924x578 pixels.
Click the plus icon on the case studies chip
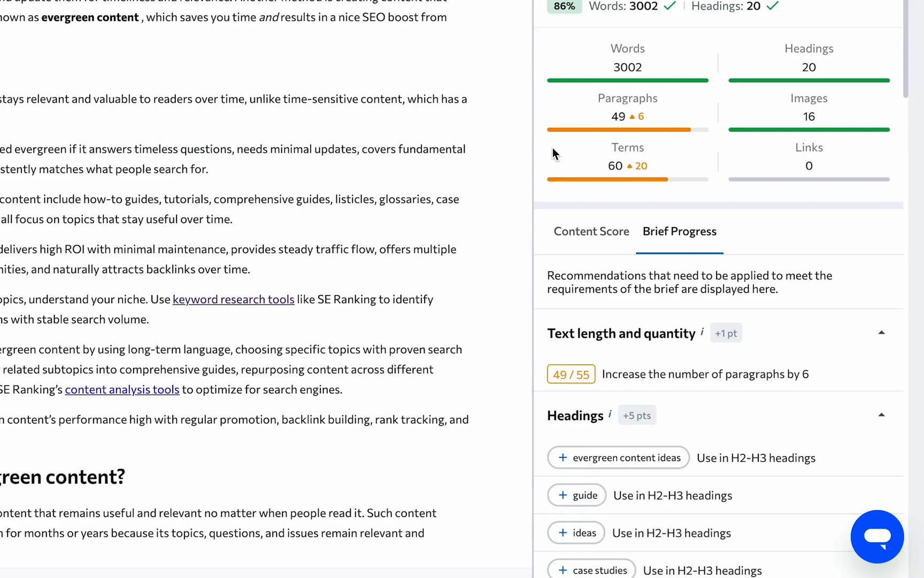(x=562, y=570)
